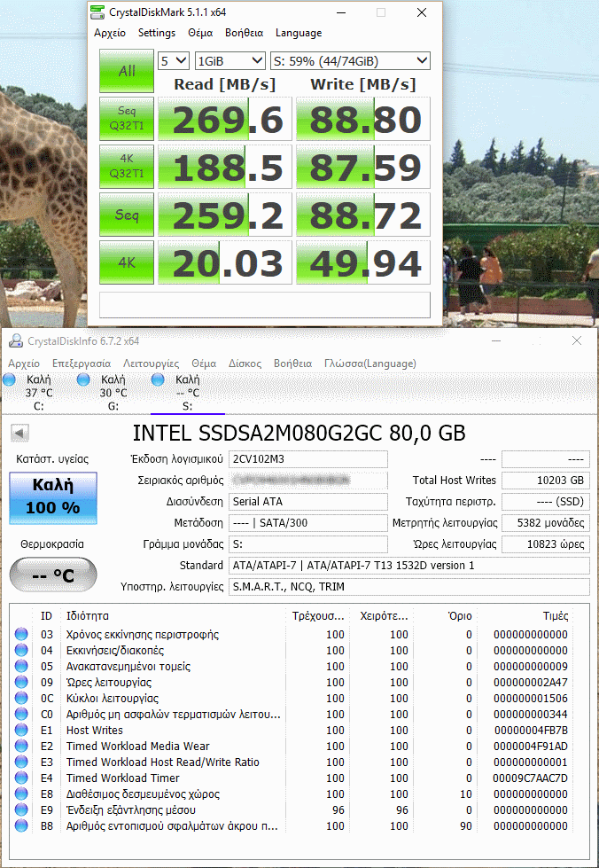This screenshot has width=599, height=868.
Task: Click status orb for Timed Workload Media Wear
Action: click(x=21, y=747)
